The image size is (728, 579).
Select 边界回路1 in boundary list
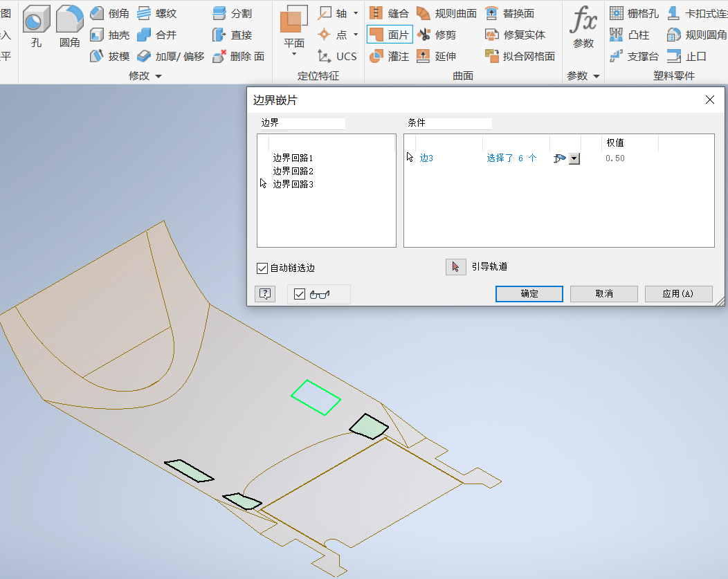(293, 158)
